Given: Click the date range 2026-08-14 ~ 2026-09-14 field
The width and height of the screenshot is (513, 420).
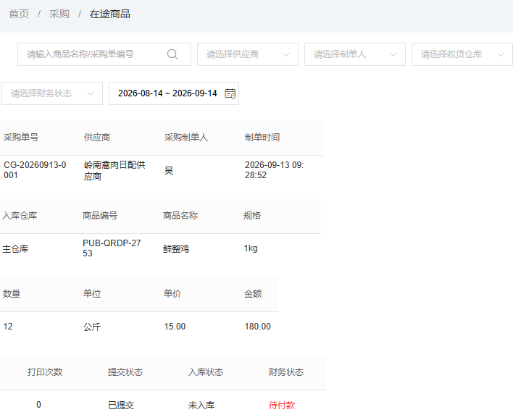Looking at the screenshot, I should 174,93.
